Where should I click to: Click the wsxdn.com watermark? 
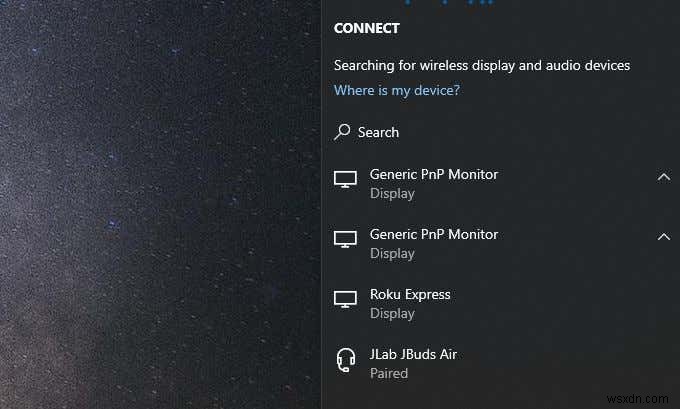[638, 399]
